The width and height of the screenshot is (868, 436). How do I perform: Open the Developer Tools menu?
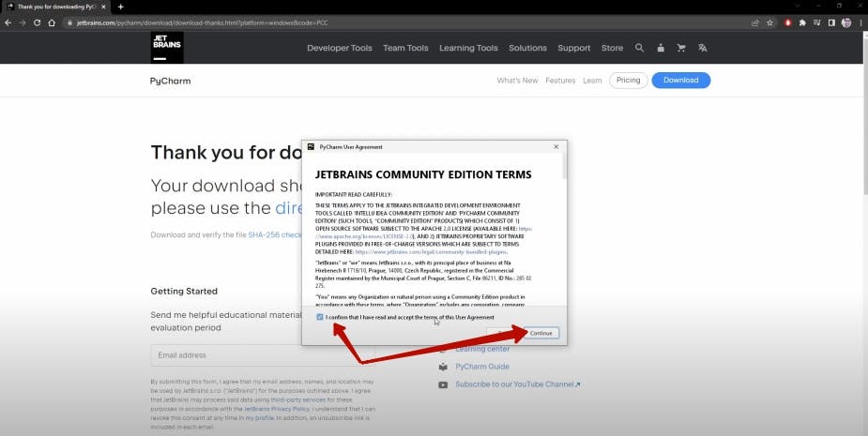pos(340,48)
